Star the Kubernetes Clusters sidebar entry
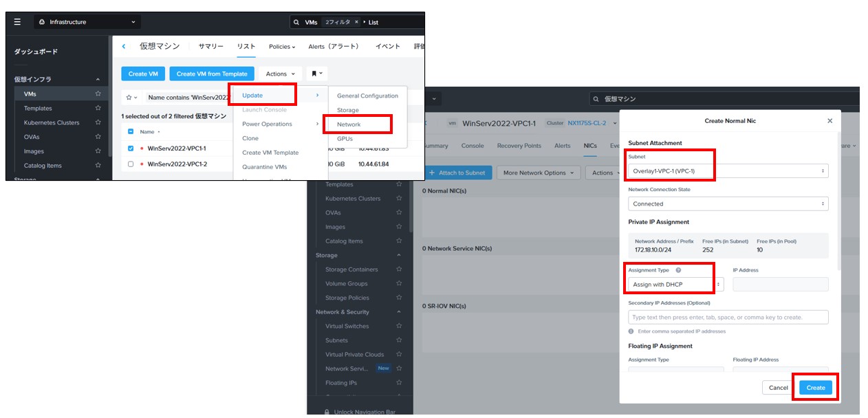 coord(98,122)
